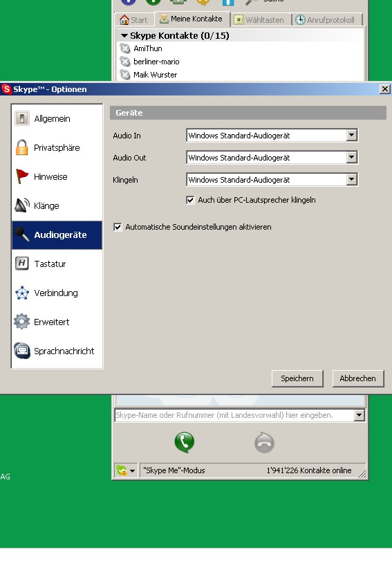
Task: Click the status icon next to AmiThun
Action: [125, 48]
